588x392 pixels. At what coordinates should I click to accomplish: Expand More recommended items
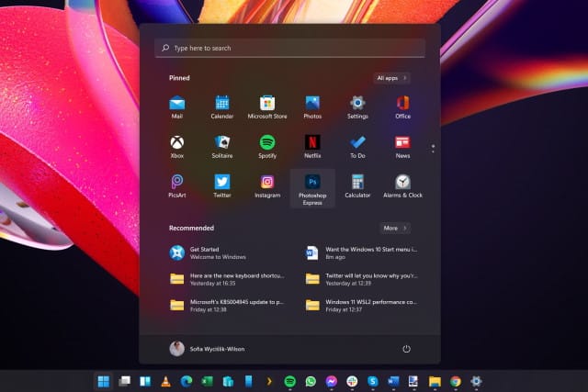point(395,228)
